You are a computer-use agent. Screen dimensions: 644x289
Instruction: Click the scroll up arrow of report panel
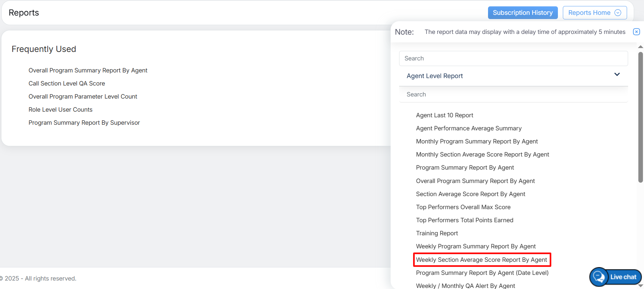pos(640,47)
